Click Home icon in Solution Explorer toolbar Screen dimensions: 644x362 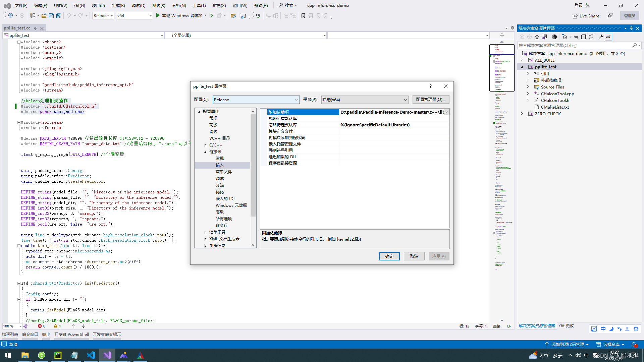coord(537,37)
